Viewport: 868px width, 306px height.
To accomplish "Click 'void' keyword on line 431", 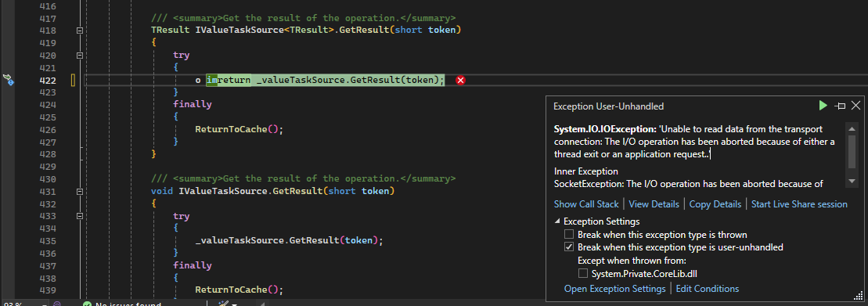I will [162, 192].
